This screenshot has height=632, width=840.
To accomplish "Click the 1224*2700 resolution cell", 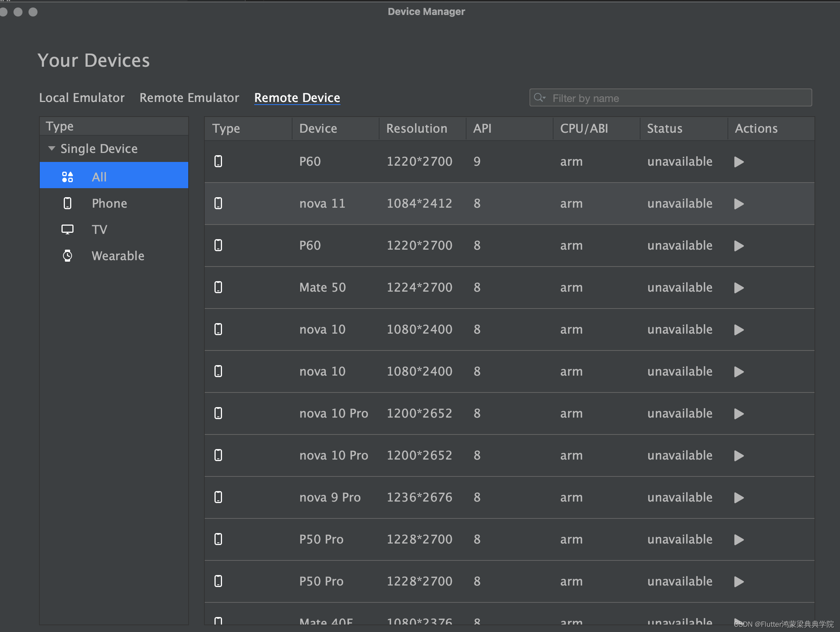I will (x=419, y=288).
